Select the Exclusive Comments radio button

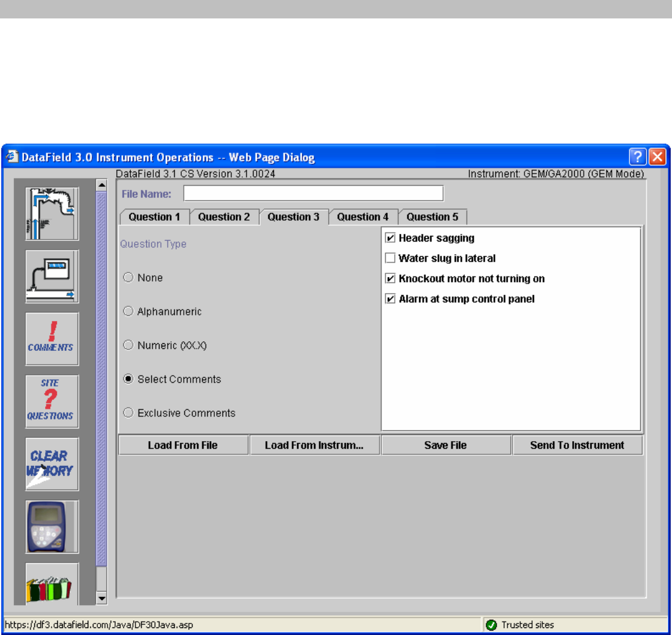click(x=128, y=413)
